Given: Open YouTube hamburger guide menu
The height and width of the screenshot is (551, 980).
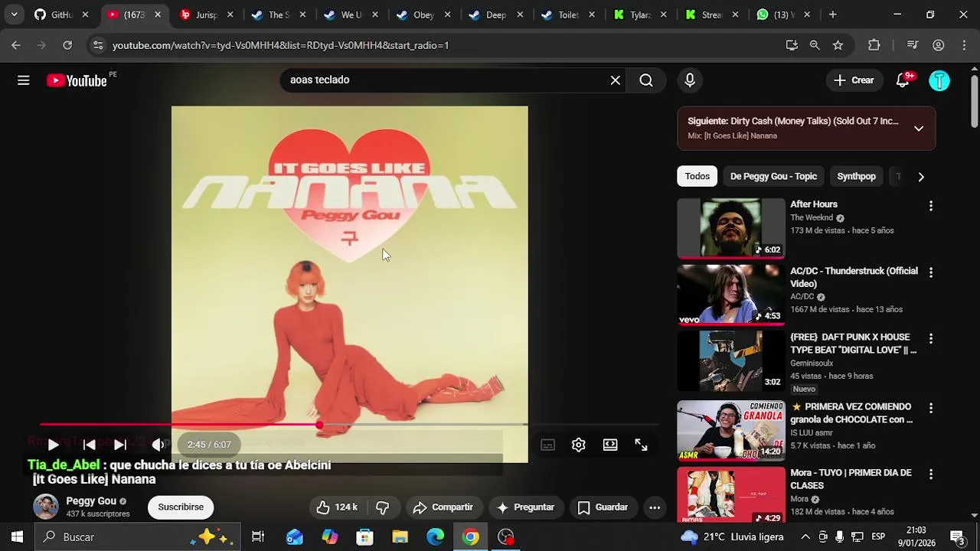Looking at the screenshot, I should coord(24,80).
